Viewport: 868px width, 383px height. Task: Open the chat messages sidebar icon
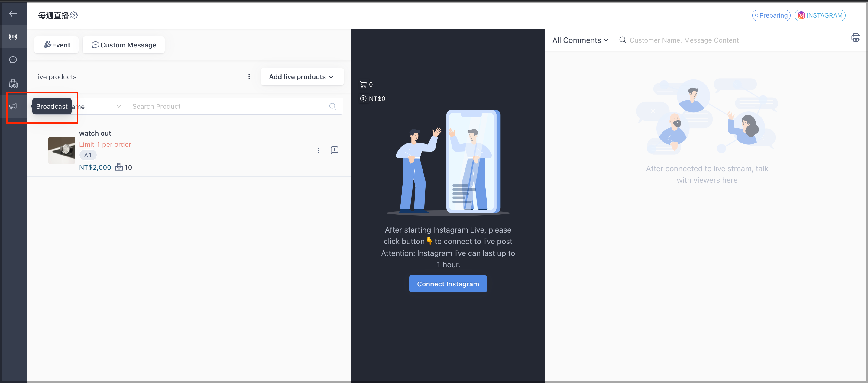[13, 60]
